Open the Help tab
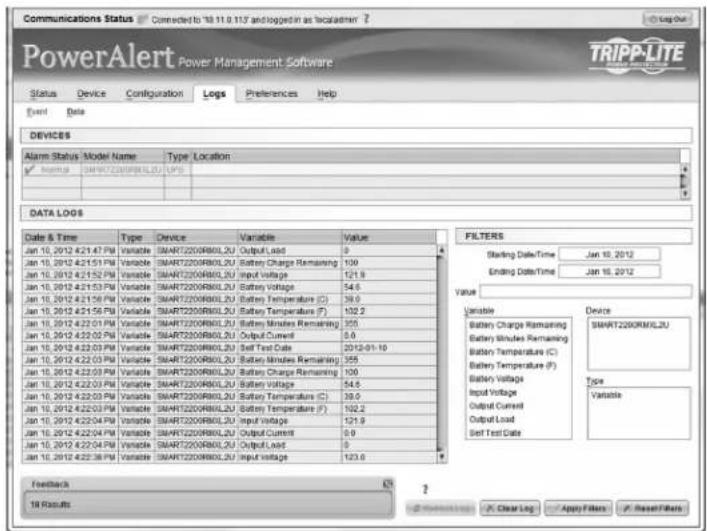 pos(327,93)
